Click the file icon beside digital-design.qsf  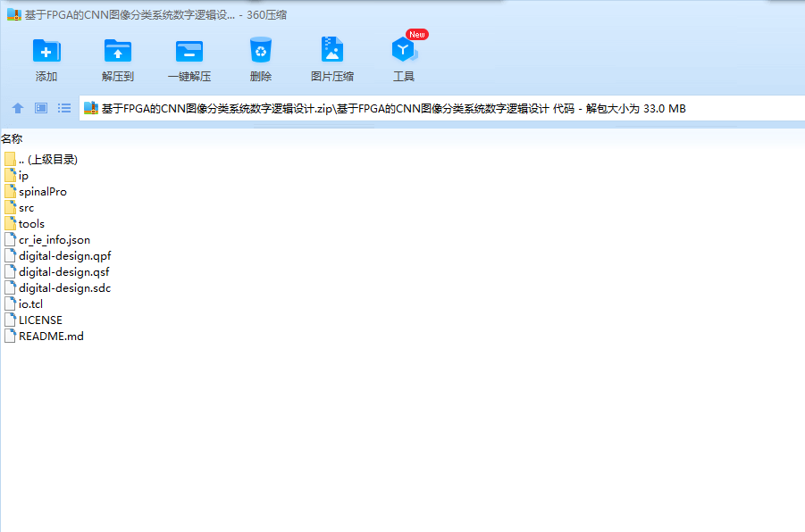pyautogui.click(x=10, y=271)
